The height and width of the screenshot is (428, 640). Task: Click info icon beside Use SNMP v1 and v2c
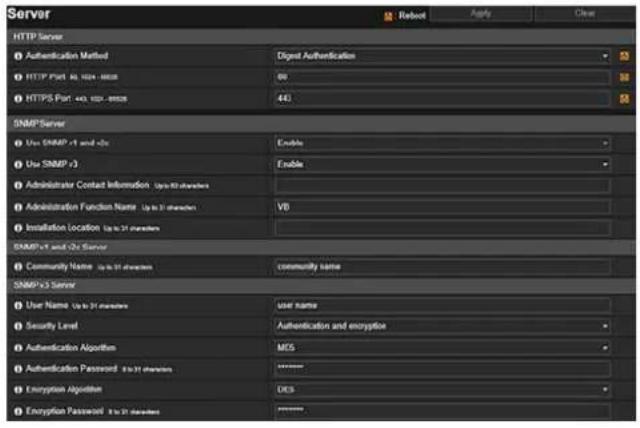18,143
